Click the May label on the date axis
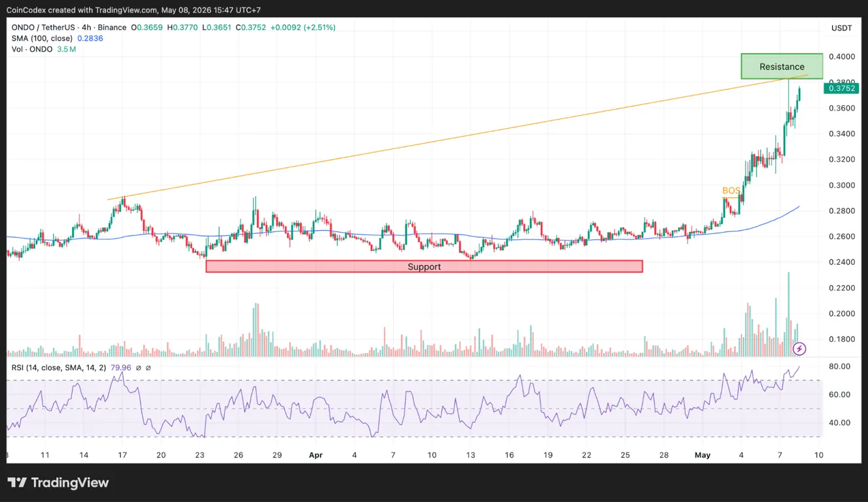The height and width of the screenshot is (502, 868). coord(703,455)
